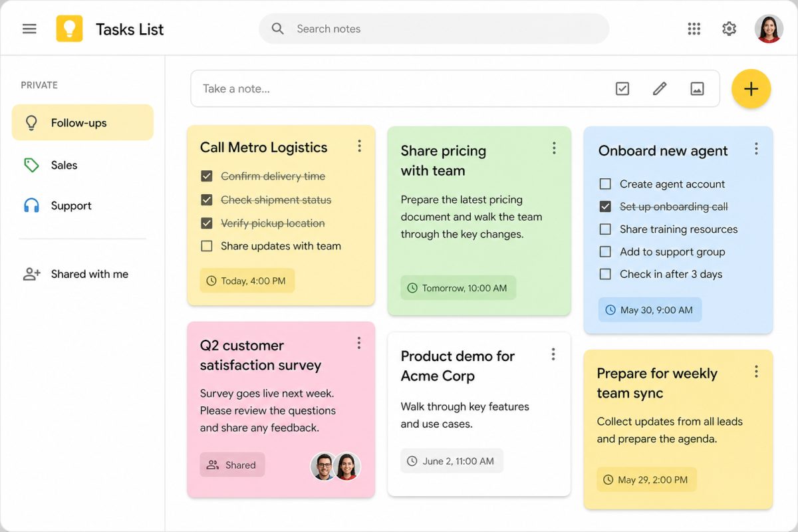Click the May 30, 9:00 AM reminder
The height and width of the screenshot is (532, 798).
(x=650, y=310)
